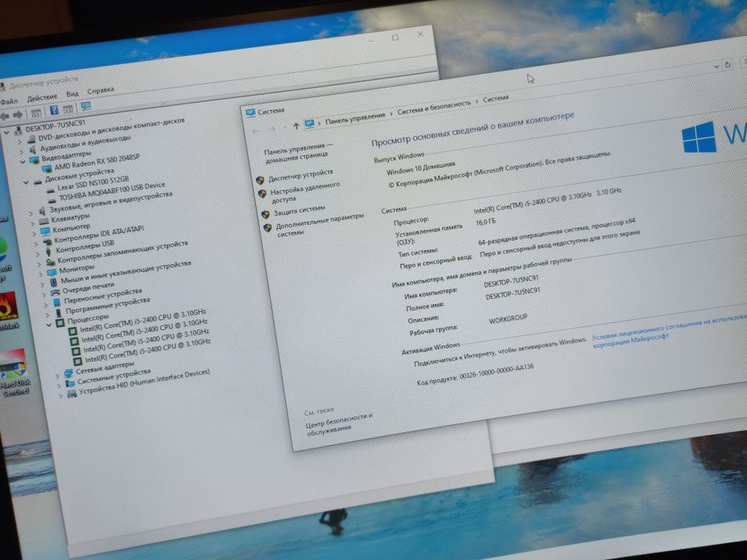Click the drive icon beside Lexar SSD NS100 512GB

pos(50,190)
